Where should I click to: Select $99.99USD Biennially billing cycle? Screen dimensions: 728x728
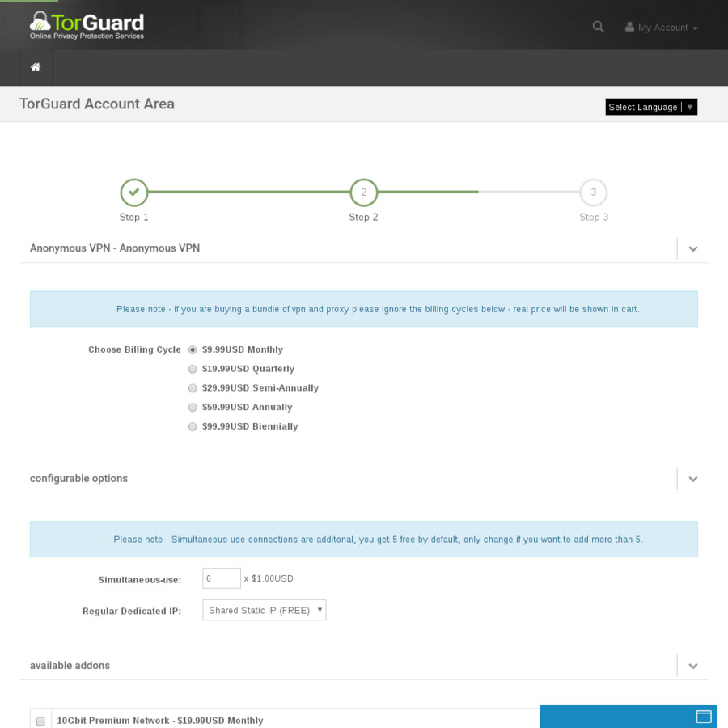point(193,426)
